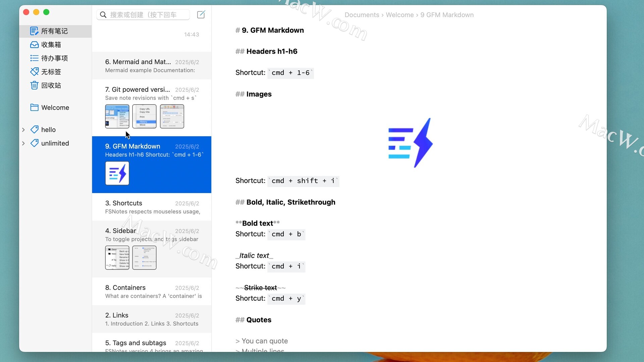The height and width of the screenshot is (362, 644).
Task: Focus the search or create field
Action: click(x=143, y=15)
